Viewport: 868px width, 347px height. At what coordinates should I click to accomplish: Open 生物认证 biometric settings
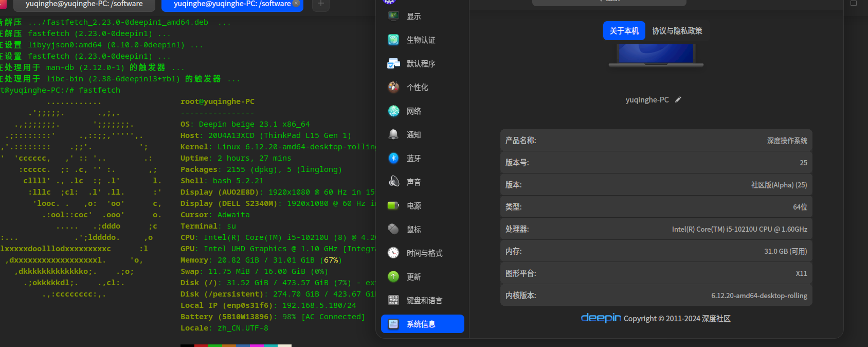coord(423,40)
